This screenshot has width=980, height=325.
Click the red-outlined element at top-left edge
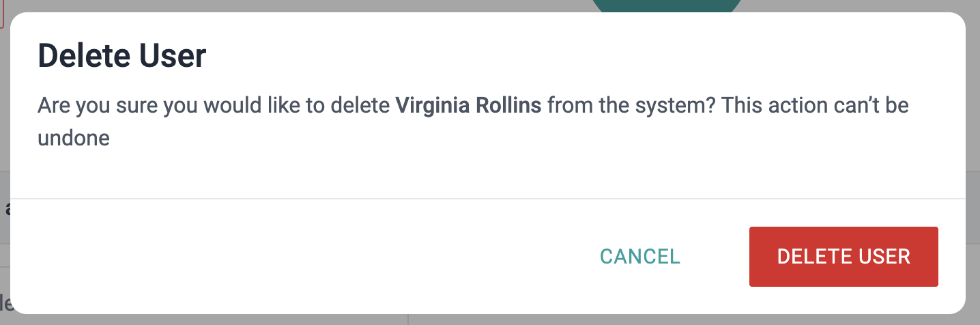click(x=2, y=14)
